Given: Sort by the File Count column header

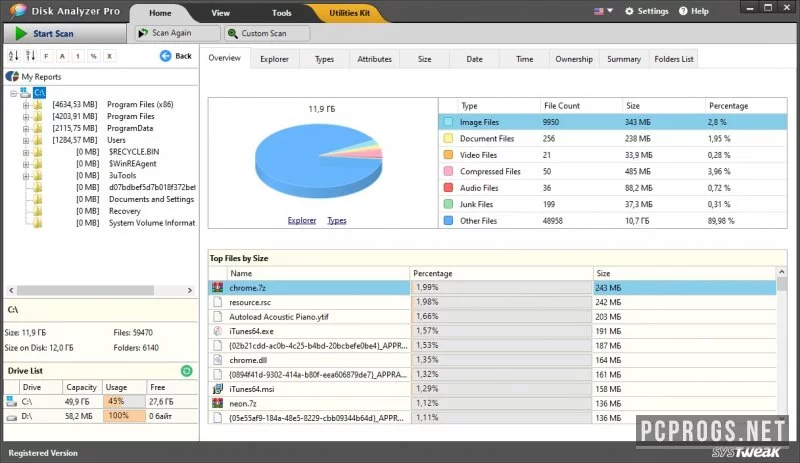Looking at the screenshot, I should tap(581, 106).
